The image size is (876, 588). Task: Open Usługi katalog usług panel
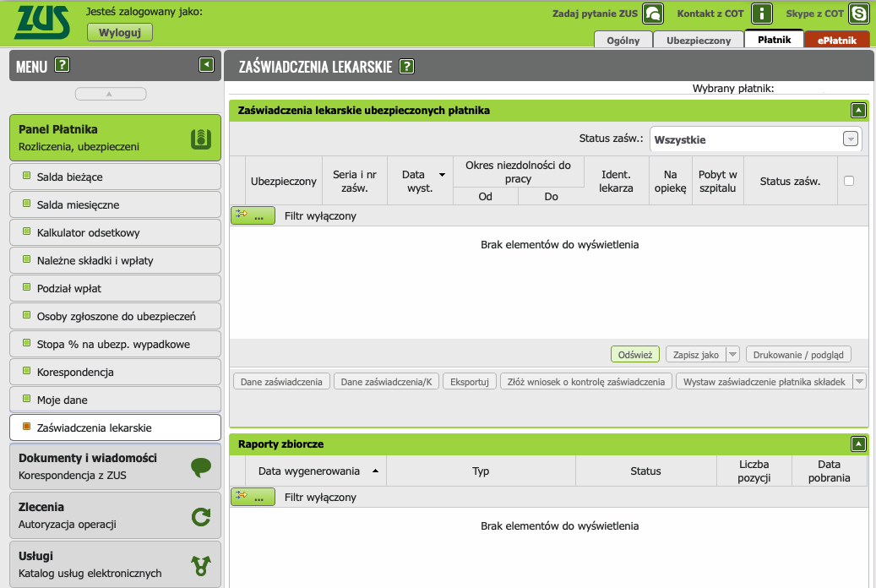(x=115, y=564)
